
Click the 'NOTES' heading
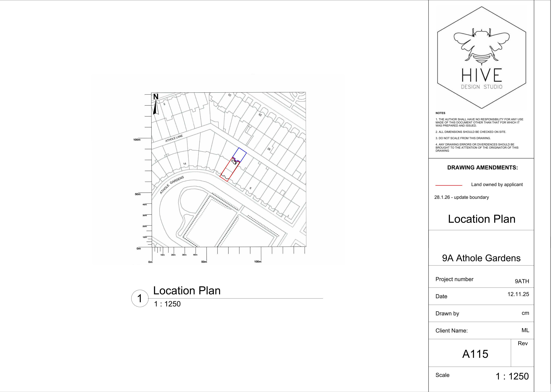pyautogui.click(x=440, y=113)
